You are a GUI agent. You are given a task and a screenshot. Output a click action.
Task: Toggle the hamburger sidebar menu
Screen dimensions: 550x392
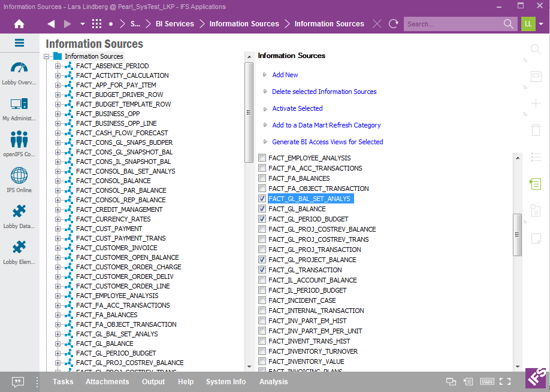pyautogui.click(x=19, y=43)
